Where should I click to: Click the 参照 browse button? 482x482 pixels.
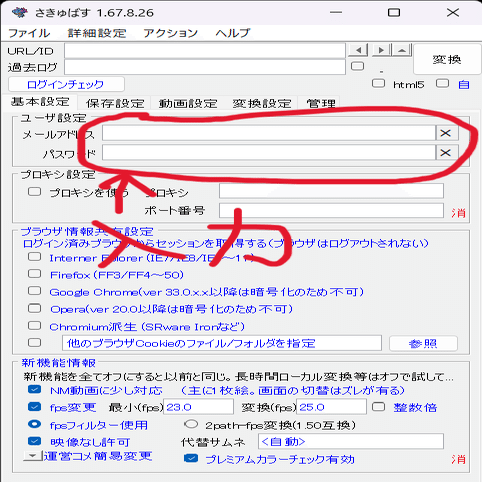point(423,343)
